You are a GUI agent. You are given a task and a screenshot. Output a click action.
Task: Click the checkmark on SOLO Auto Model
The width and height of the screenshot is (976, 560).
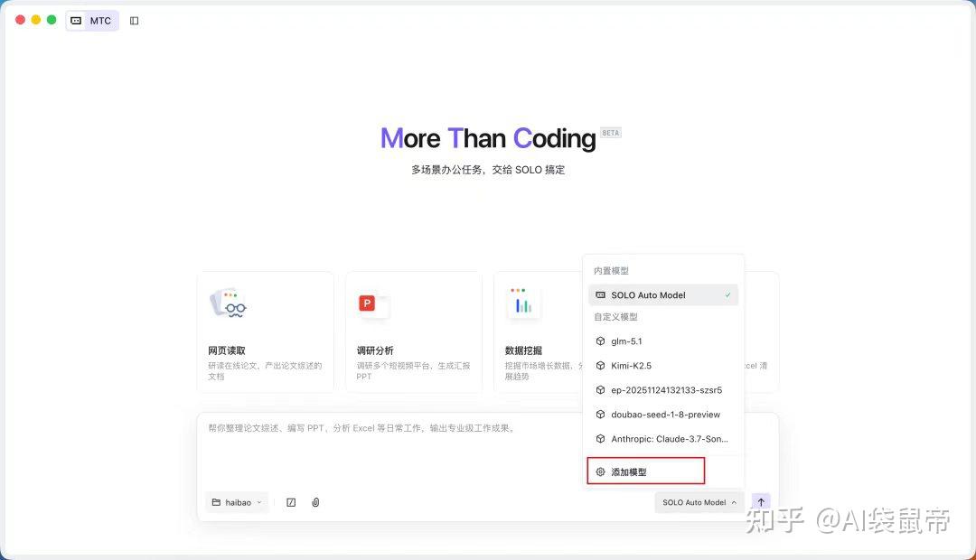pos(727,295)
